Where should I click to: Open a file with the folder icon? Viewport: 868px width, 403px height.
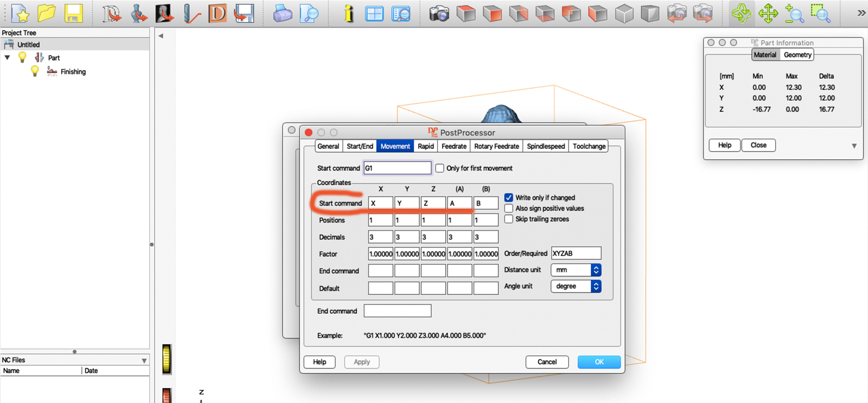(46, 13)
